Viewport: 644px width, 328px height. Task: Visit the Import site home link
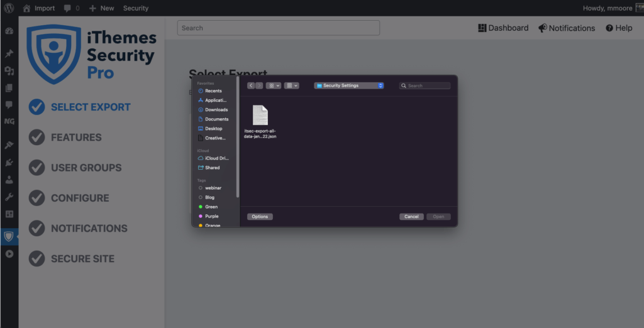[38, 8]
